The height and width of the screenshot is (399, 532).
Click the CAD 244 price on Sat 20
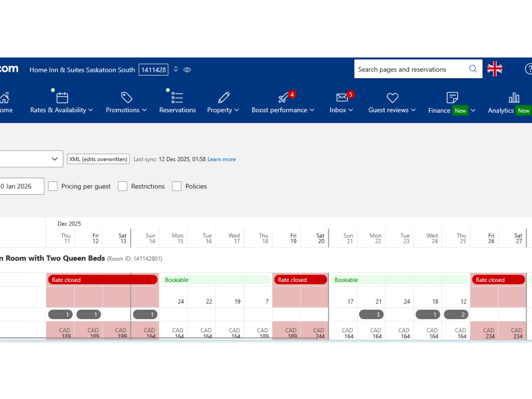tap(319, 333)
